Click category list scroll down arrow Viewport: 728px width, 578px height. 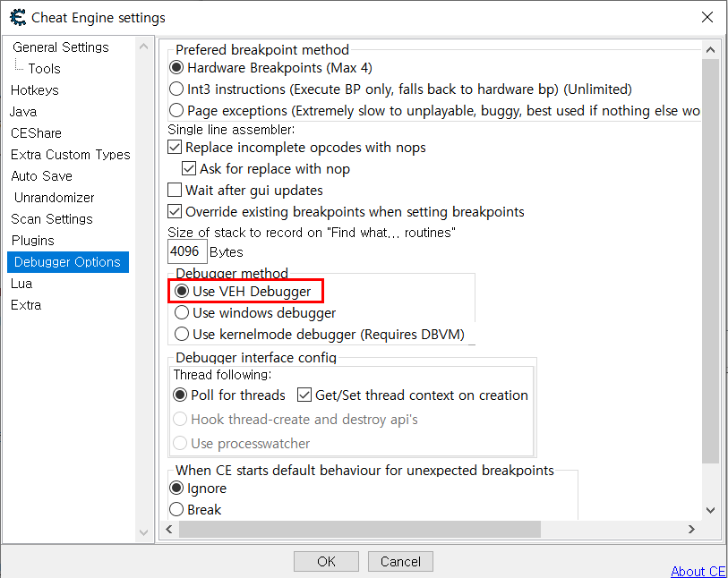coord(143,532)
